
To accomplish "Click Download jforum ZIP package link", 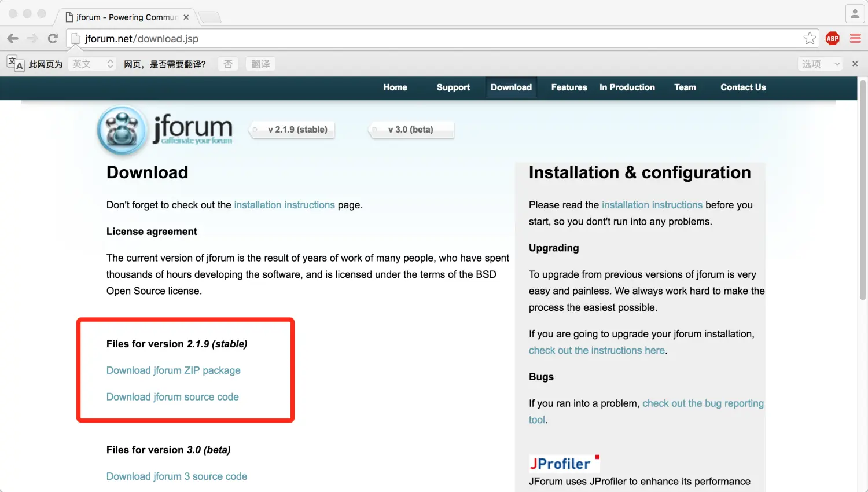I will pyautogui.click(x=174, y=370).
